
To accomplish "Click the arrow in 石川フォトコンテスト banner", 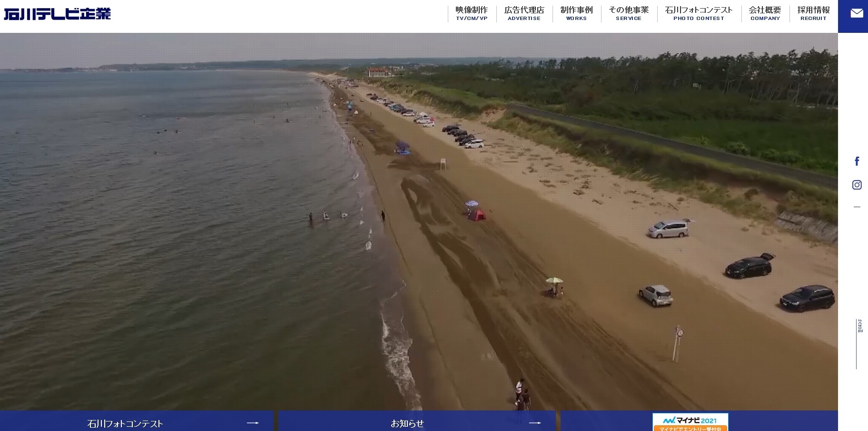I will [253, 423].
